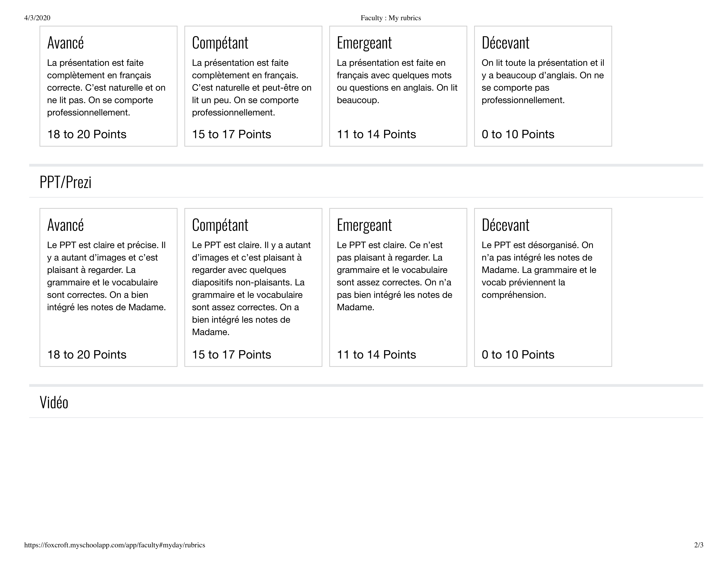Select the Décevant heading in the PPT/Prezi row

(505, 225)
